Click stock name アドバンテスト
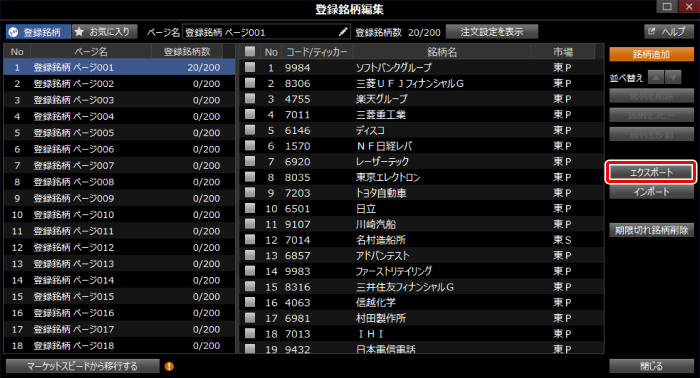The width and height of the screenshot is (700, 378). [x=382, y=255]
